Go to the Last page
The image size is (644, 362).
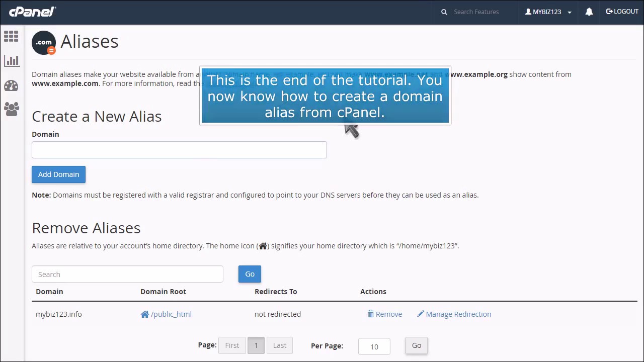coord(280,345)
